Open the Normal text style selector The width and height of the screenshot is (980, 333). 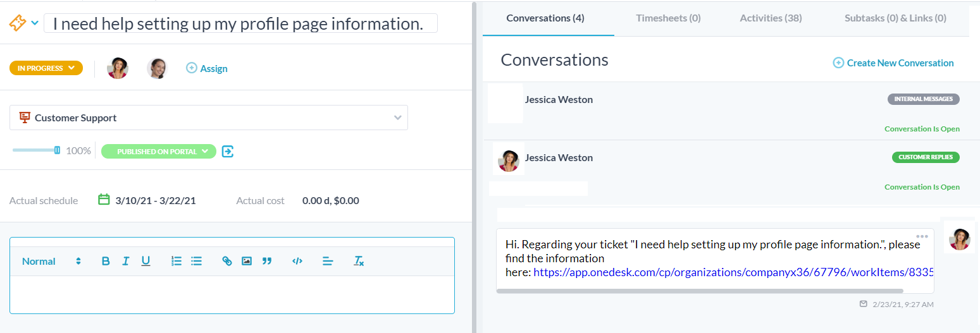[52, 261]
